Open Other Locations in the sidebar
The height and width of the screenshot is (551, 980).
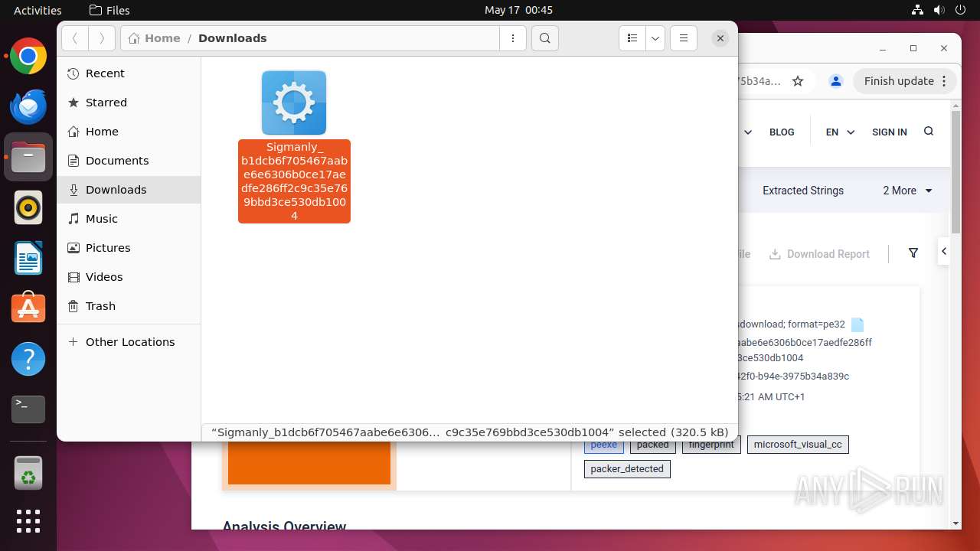(129, 342)
